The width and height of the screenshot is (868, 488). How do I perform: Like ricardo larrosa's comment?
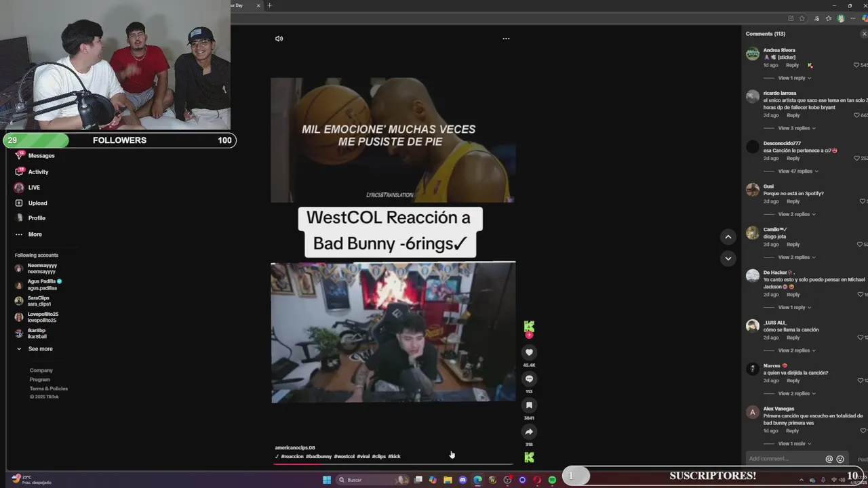pyautogui.click(x=856, y=115)
